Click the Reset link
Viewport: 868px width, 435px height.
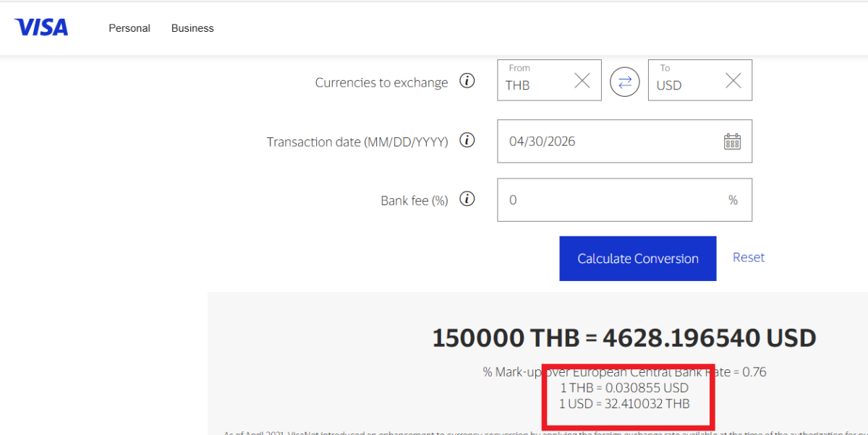tap(749, 257)
